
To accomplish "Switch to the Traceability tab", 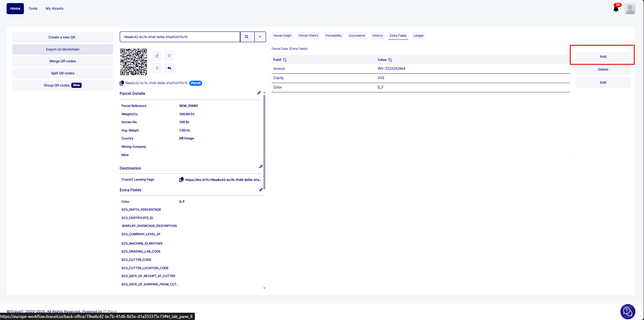I will tap(333, 36).
